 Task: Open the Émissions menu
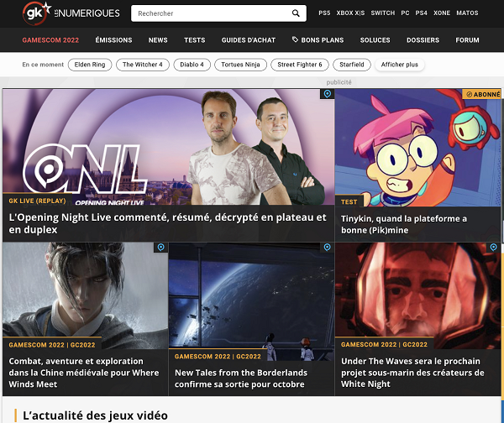[x=113, y=40]
